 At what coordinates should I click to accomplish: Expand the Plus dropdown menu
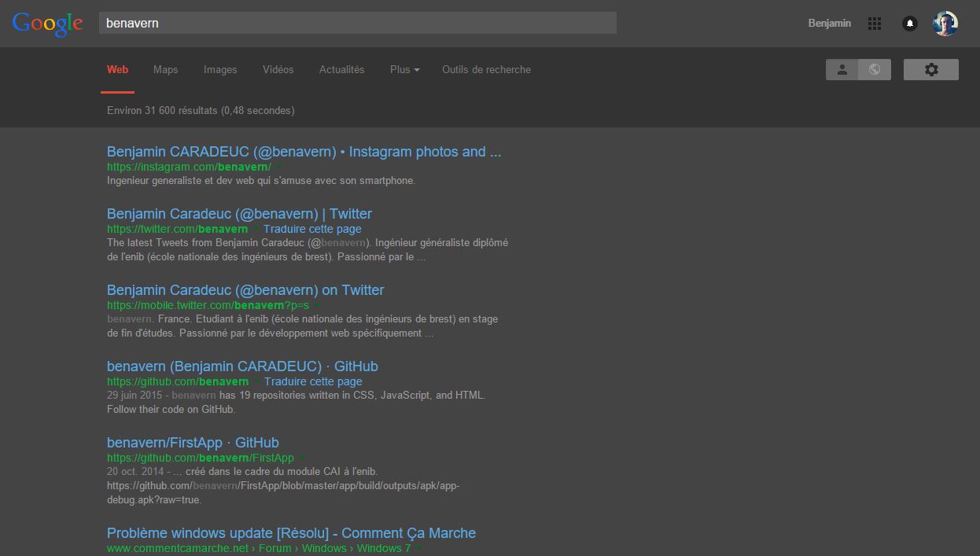405,69
